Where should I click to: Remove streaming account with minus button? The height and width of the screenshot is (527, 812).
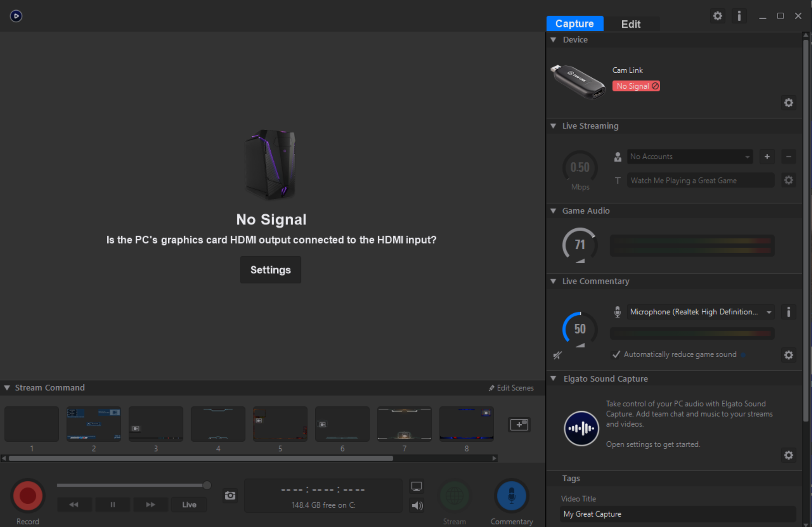pos(788,157)
